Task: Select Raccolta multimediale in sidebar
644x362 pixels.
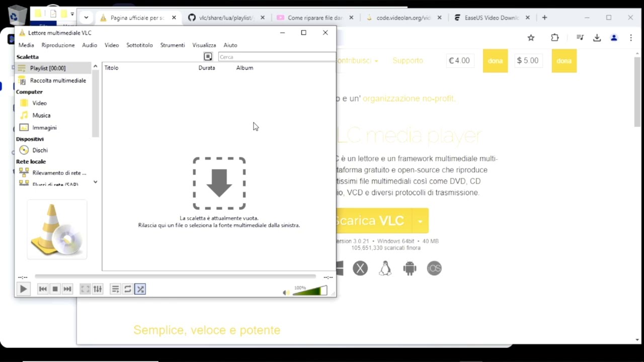Action: pyautogui.click(x=54, y=80)
